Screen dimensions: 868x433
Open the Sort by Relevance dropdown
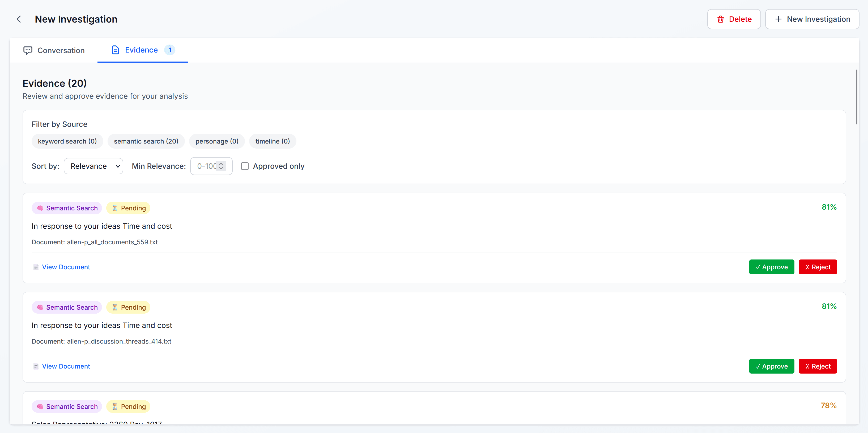pyautogui.click(x=93, y=166)
